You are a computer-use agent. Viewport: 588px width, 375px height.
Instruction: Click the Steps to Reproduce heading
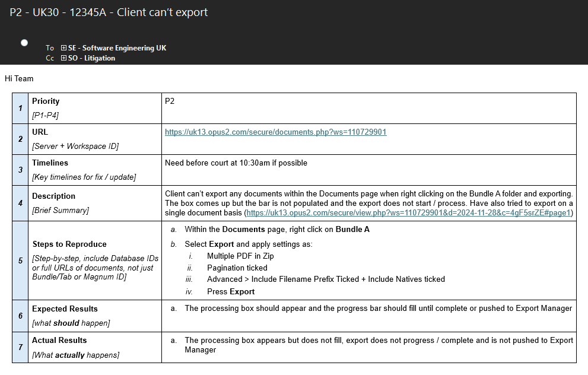[69, 244]
